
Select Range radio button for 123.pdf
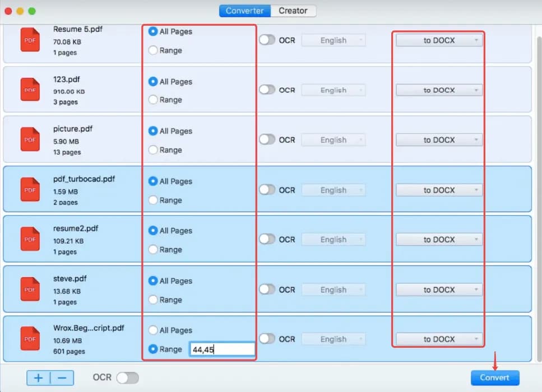pyautogui.click(x=152, y=100)
